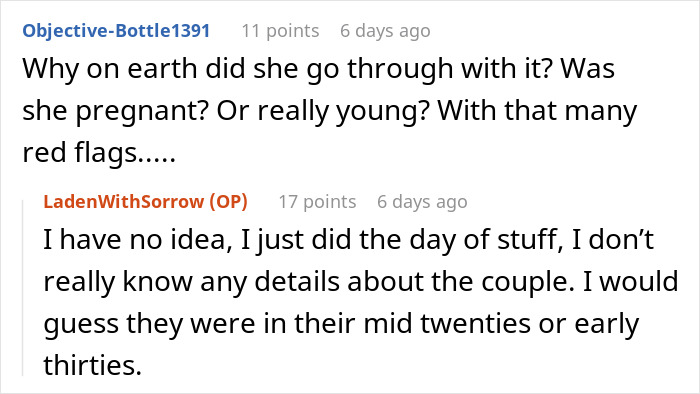Click the (OP) tag beside LadenWithSorrow
This screenshot has height=394, width=700.
point(229,202)
